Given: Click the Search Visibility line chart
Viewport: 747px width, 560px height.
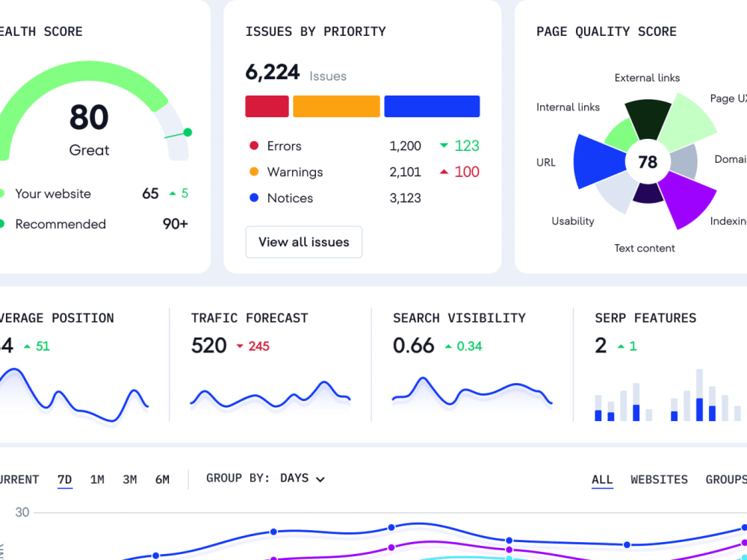Looking at the screenshot, I should click(472, 391).
